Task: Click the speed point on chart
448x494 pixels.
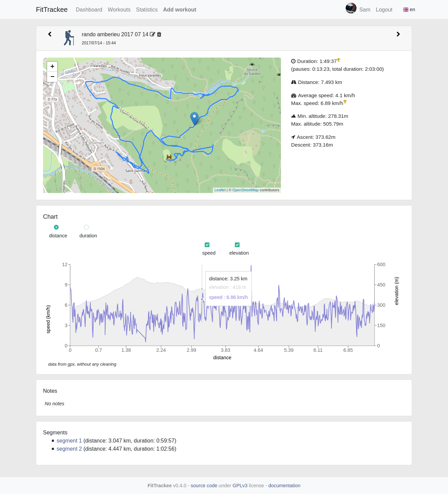Action: [x=202, y=299]
